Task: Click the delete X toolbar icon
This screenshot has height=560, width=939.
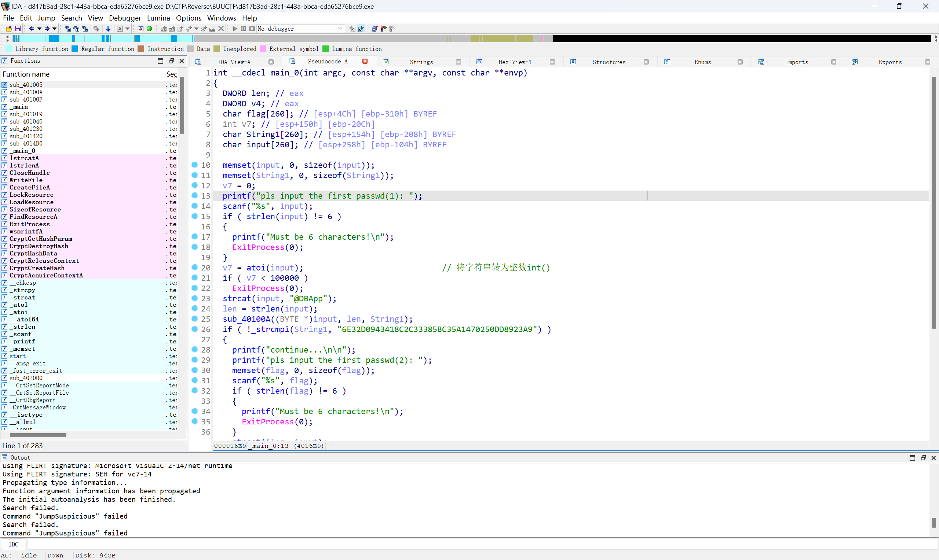Action: [x=221, y=29]
